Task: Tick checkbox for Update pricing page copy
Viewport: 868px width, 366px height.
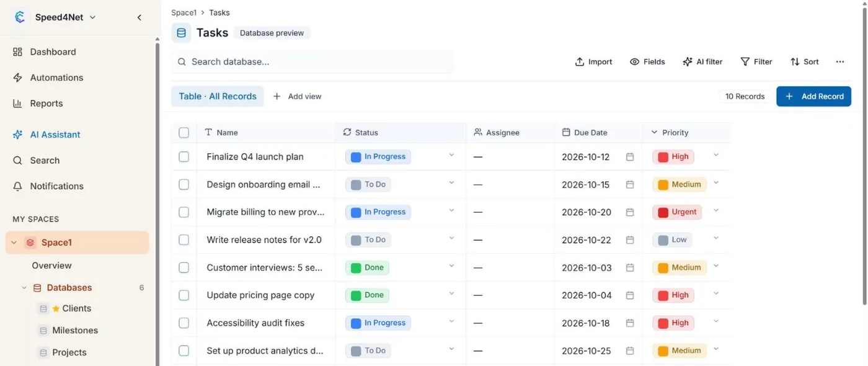Action: click(x=184, y=295)
